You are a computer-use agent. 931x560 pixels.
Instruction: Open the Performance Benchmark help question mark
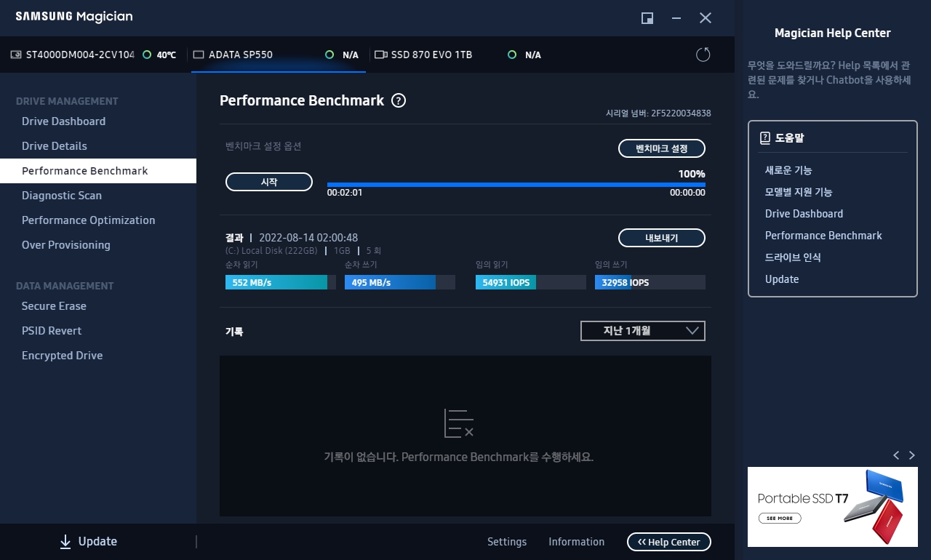(399, 101)
